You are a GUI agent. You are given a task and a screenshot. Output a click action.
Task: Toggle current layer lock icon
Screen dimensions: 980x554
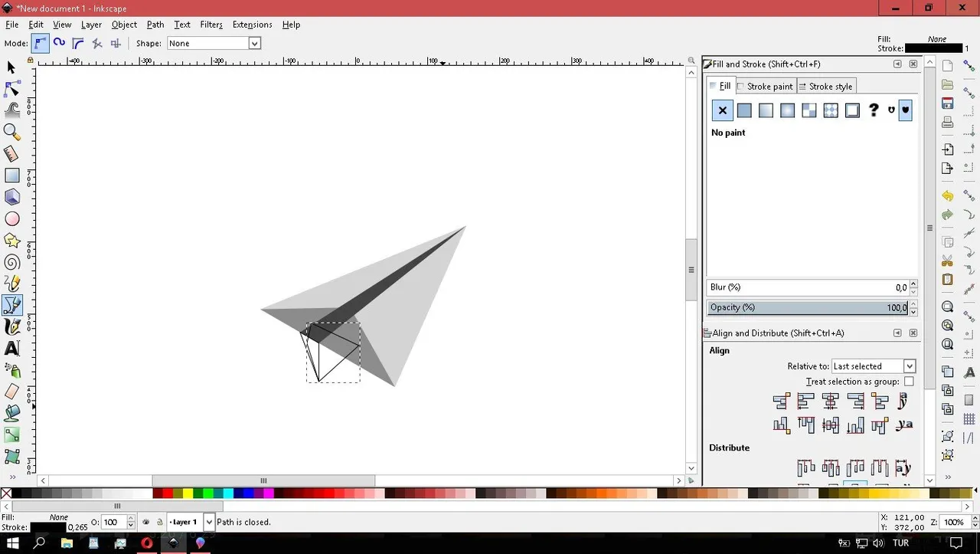coord(159,522)
